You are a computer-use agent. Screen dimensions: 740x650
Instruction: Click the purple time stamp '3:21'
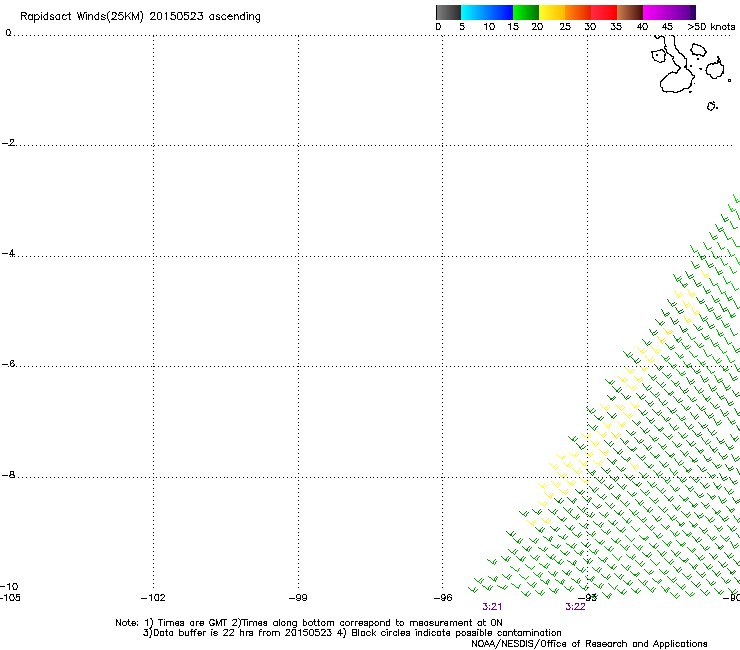tap(492, 607)
